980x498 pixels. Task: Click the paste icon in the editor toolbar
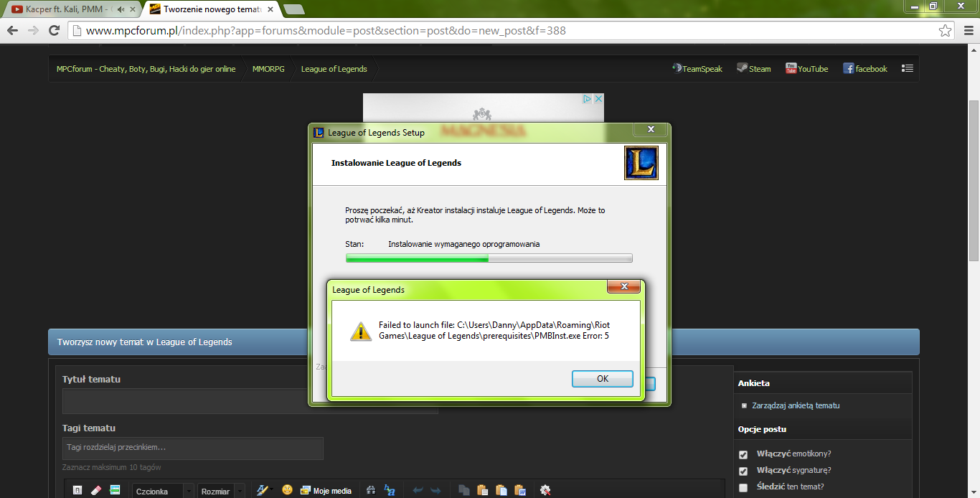click(x=483, y=490)
